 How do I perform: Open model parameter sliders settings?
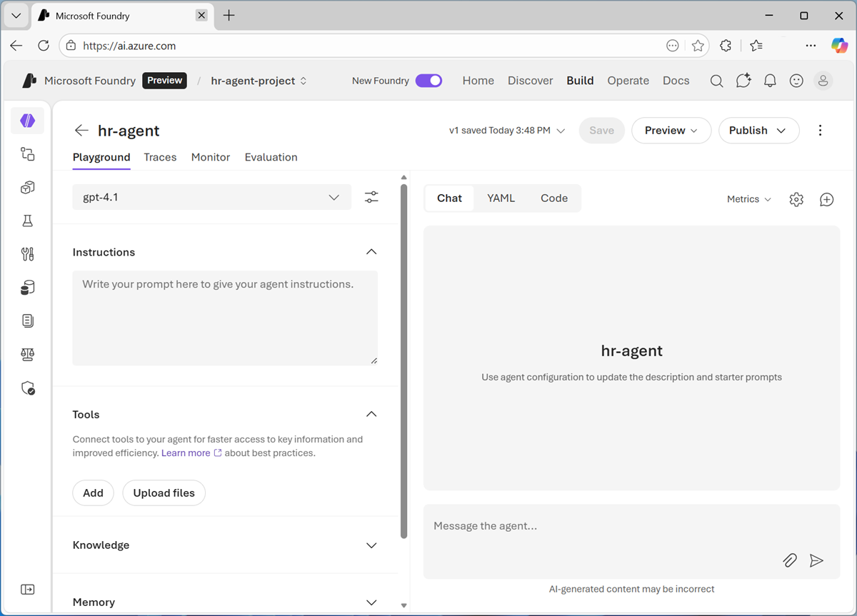371,197
